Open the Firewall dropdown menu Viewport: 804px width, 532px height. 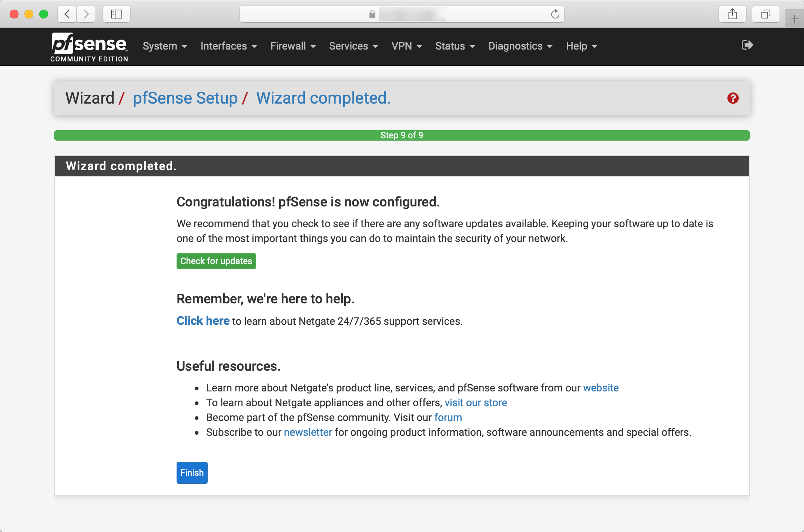tap(293, 46)
